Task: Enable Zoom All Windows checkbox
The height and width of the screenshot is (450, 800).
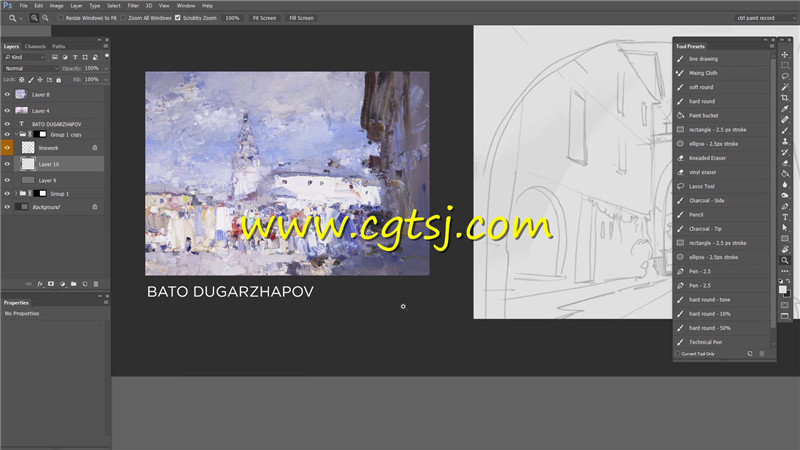Action: 123,18
